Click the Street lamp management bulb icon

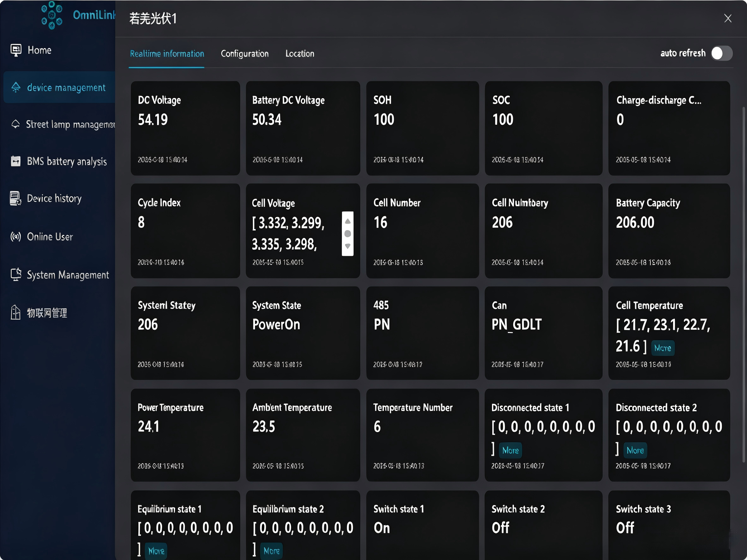15,124
